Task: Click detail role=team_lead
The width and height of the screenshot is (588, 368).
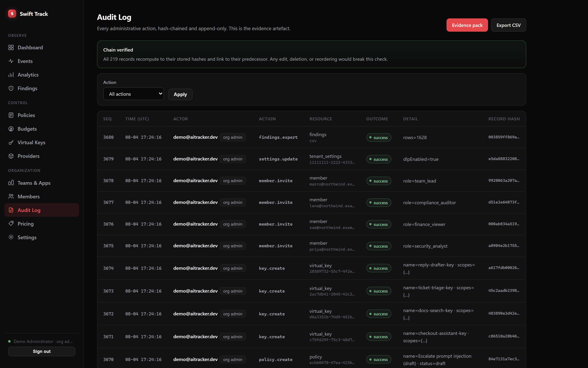Action: tap(420, 181)
